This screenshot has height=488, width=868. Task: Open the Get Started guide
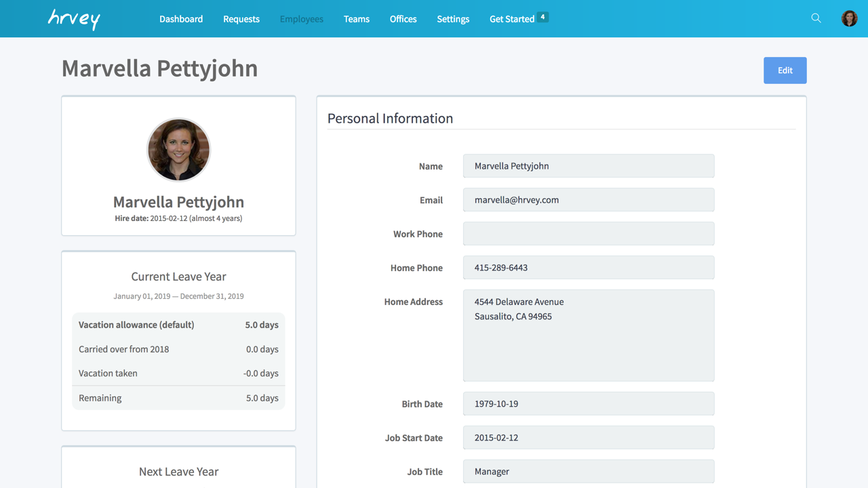click(x=513, y=19)
